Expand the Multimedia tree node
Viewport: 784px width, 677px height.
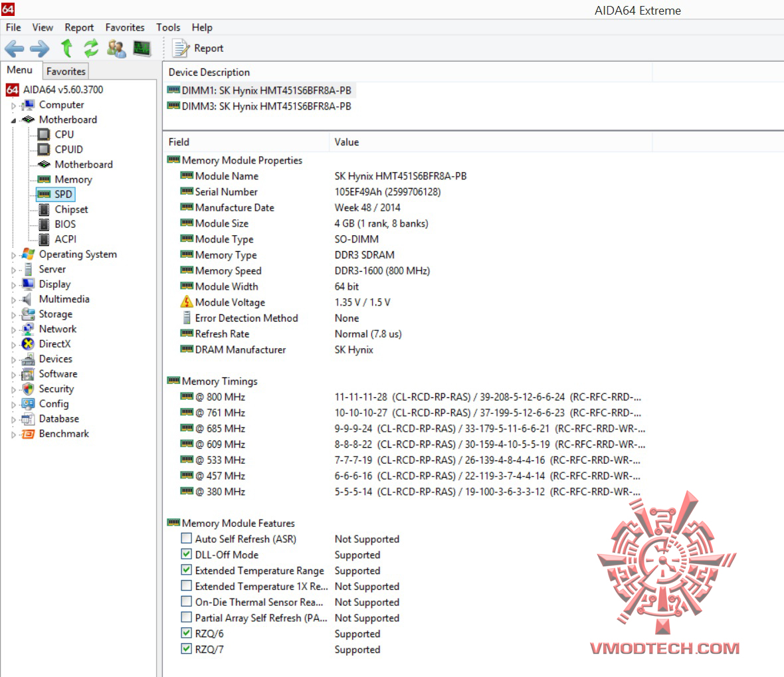coord(13,300)
